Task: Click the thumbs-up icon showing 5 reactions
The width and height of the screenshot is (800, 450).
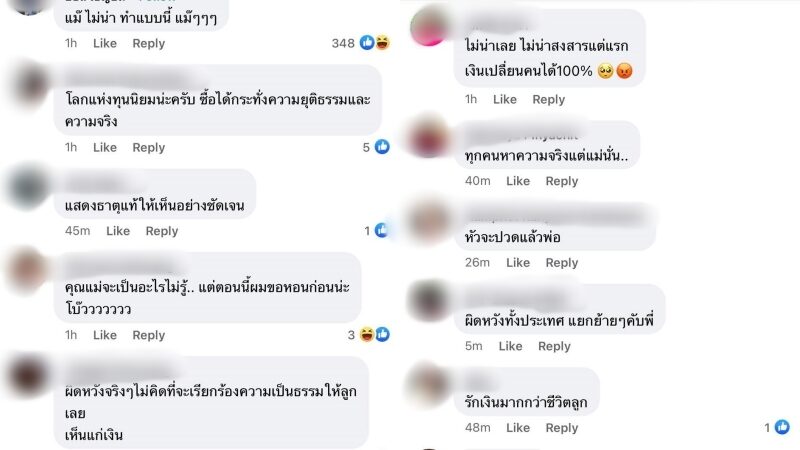Action: coord(382,147)
